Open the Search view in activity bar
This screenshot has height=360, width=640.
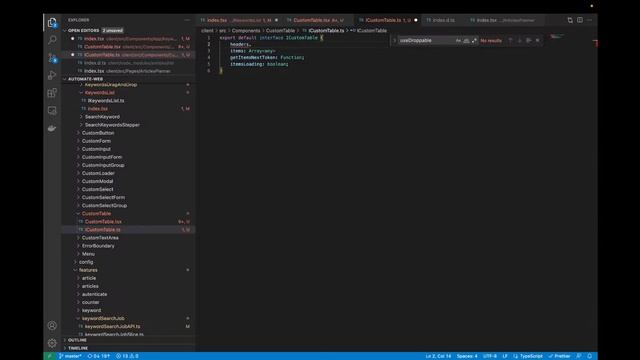point(52,40)
